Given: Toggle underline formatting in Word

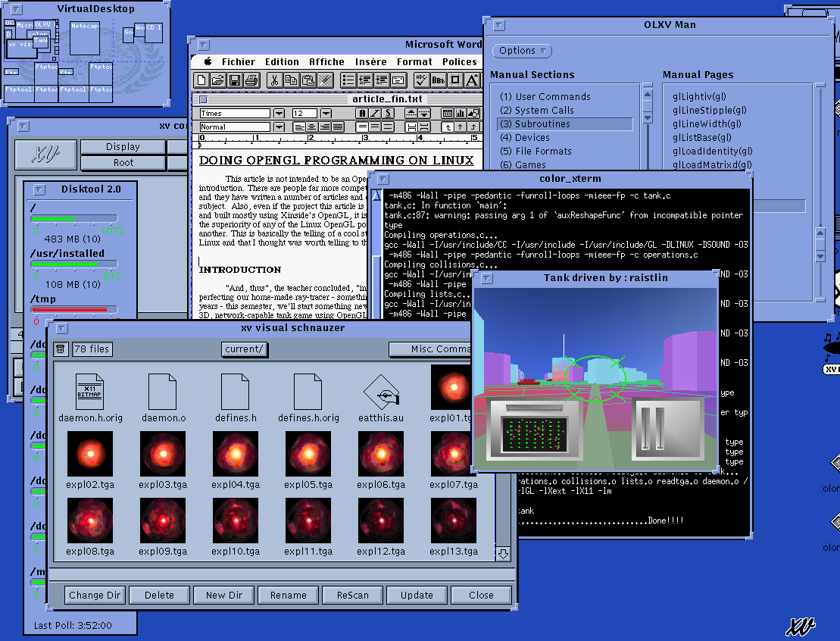Looking at the screenshot, I should [388, 113].
